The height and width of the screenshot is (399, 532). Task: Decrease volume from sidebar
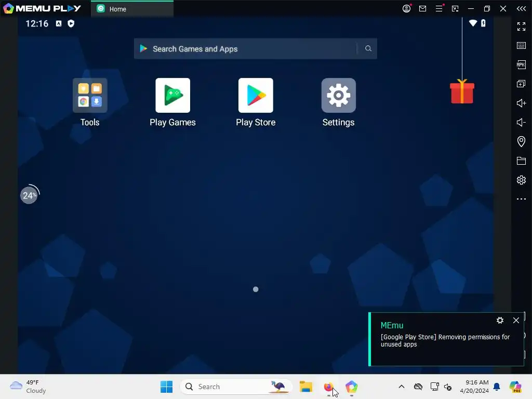pyautogui.click(x=521, y=122)
